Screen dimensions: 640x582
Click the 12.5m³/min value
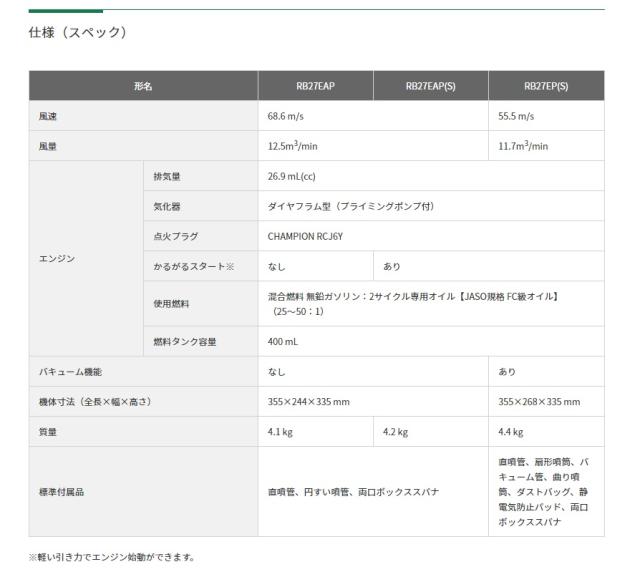[293, 146]
